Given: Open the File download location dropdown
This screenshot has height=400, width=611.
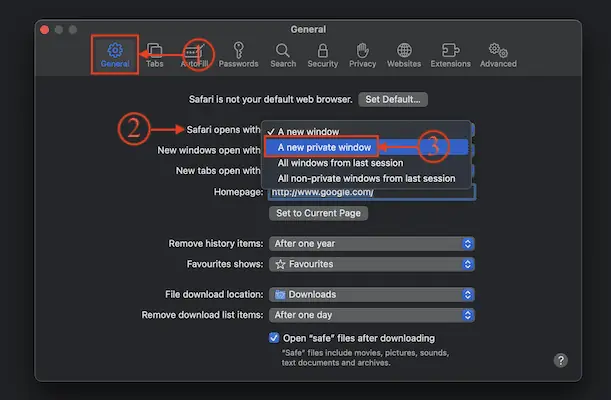Looking at the screenshot, I should [371, 295].
